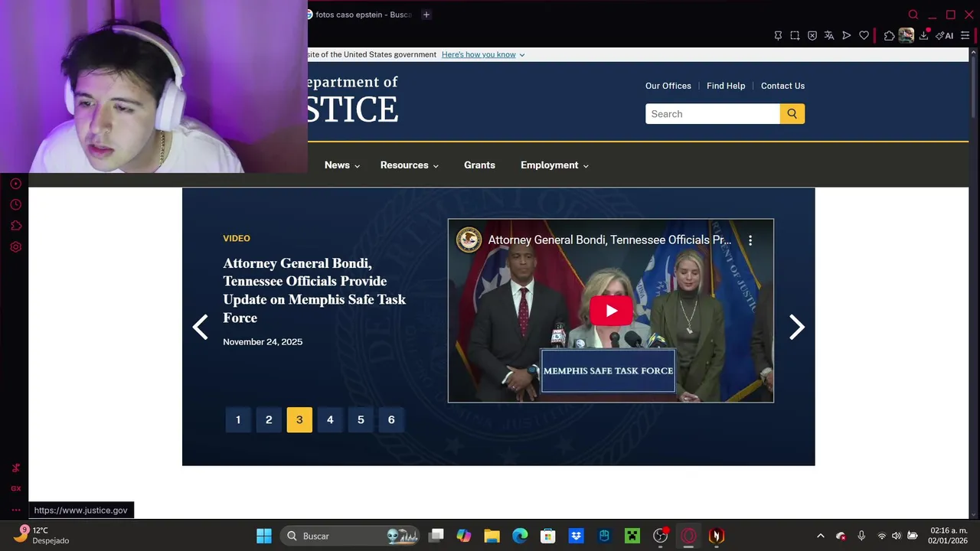
Task: Select carousel slide 5
Action: click(x=361, y=419)
